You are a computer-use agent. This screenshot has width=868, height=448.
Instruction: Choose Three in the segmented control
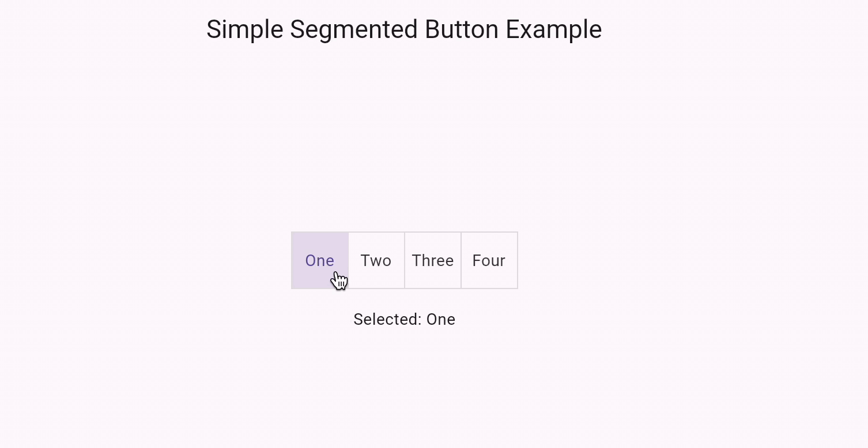tap(432, 260)
